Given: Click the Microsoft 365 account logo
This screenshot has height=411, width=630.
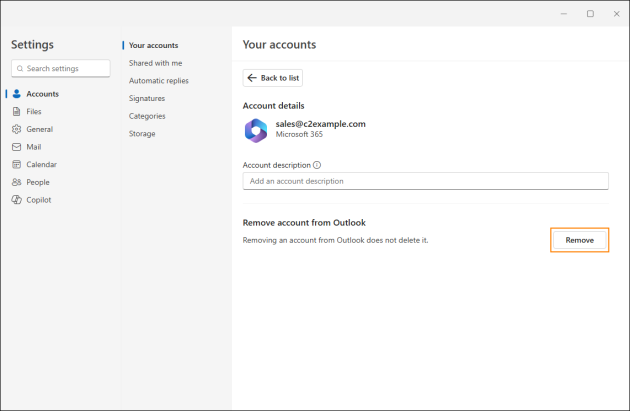Looking at the screenshot, I should [256, 131].
